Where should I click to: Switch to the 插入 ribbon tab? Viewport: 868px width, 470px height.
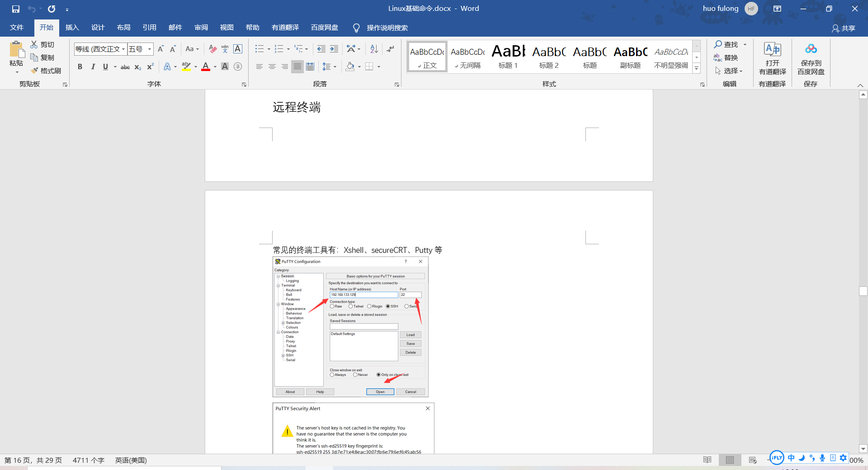click(72, 28)
